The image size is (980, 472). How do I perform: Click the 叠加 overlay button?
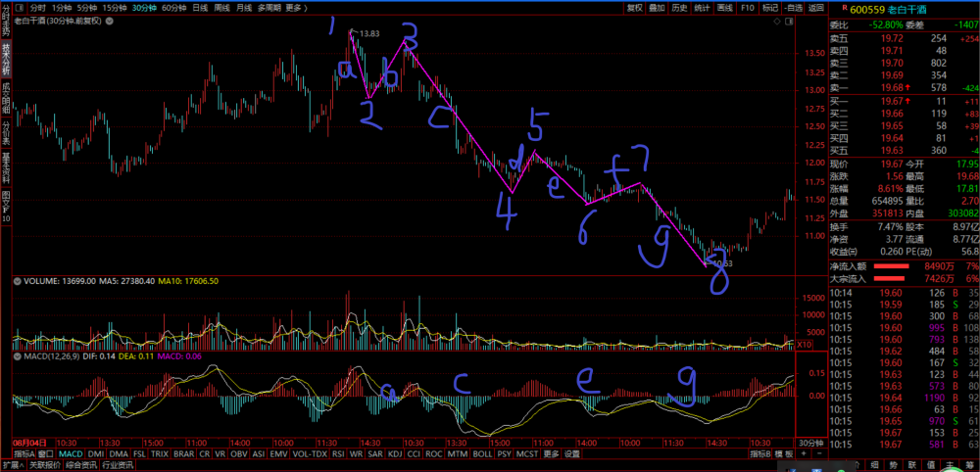(x=657, y=8)
